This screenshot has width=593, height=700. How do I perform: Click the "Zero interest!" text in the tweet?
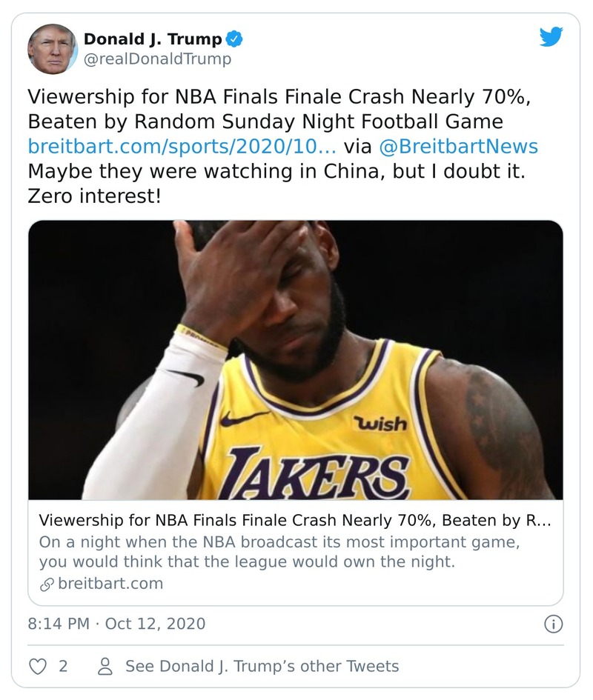[x=94, y=196]
